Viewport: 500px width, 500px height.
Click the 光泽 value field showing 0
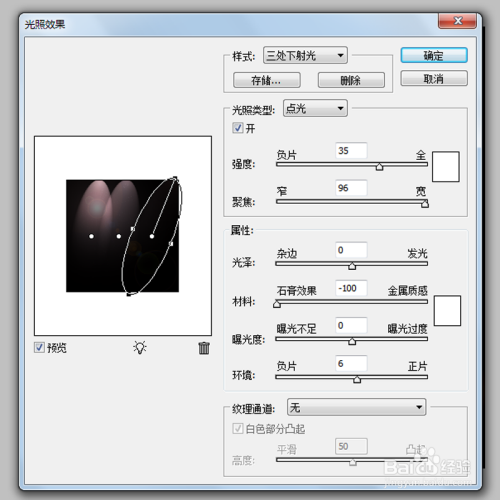click(x=351, y=250)
